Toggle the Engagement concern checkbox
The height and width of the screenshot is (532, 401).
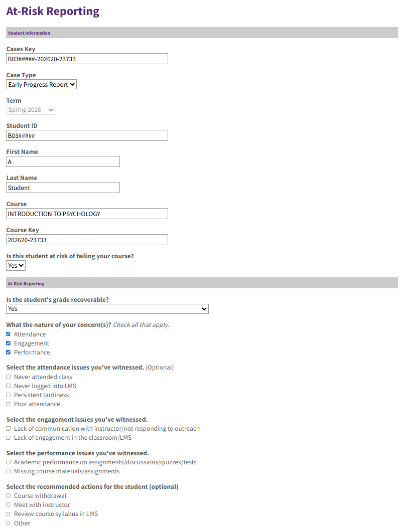pyautogui.click(x=9, y=343)
